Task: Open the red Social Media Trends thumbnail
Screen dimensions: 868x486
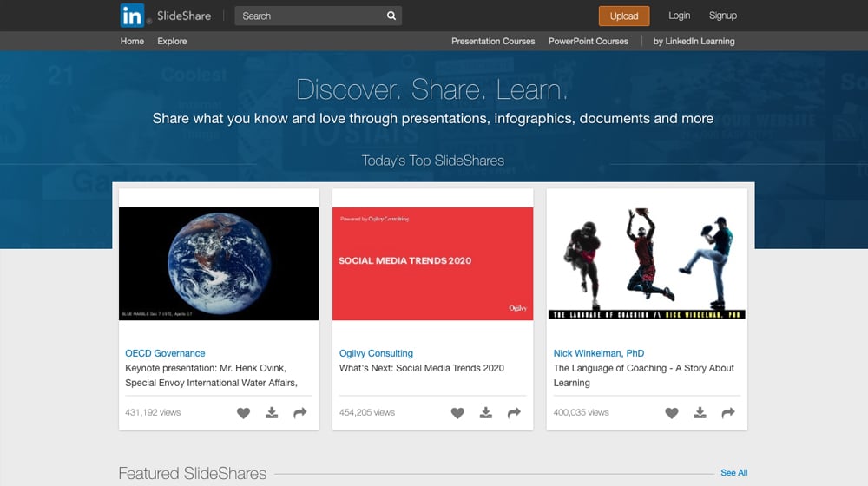Action: pyautogui.click(x=433, y=264)
